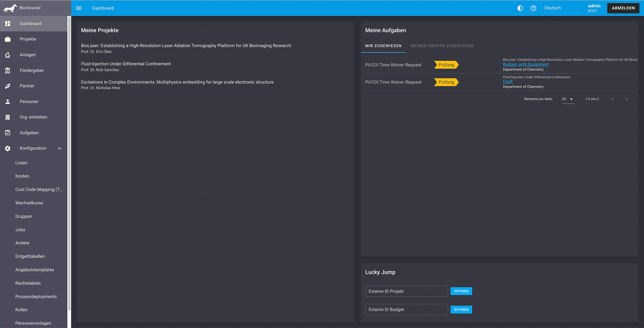Click the Konfiguration gear icon
This screenshot has width=644, height=328.
point(8,148)
